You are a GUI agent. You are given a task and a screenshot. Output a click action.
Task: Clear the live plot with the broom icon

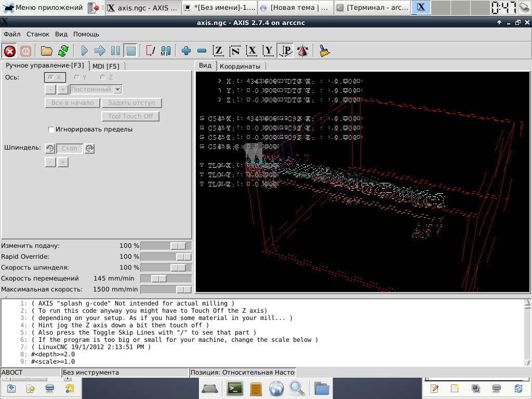coord(324,51)
